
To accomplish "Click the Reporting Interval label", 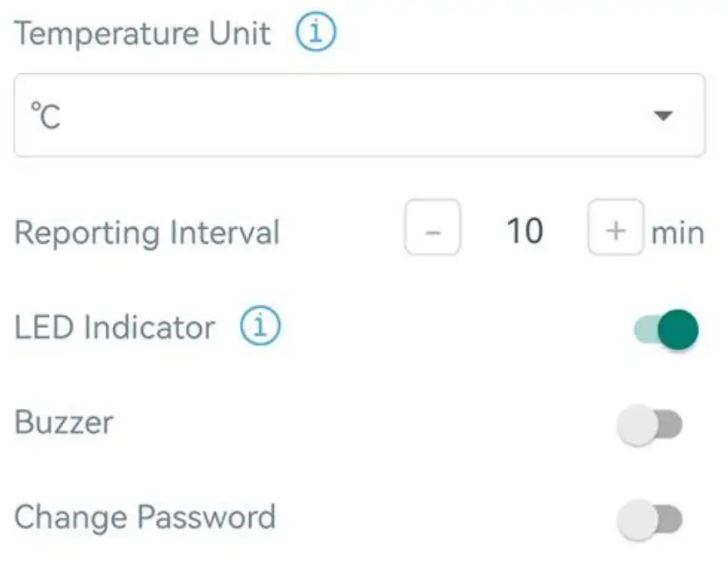I will point(147,232).
